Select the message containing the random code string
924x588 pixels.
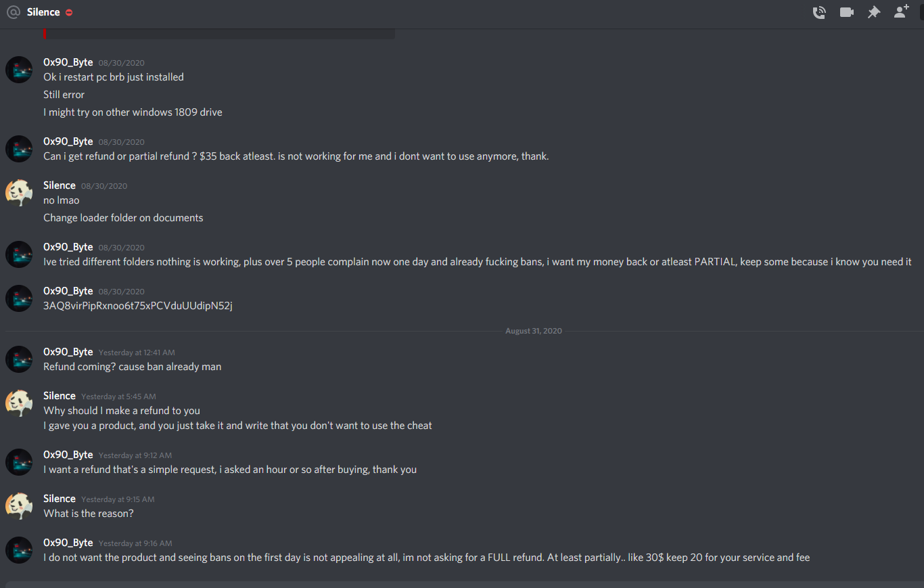pos(138,305)
